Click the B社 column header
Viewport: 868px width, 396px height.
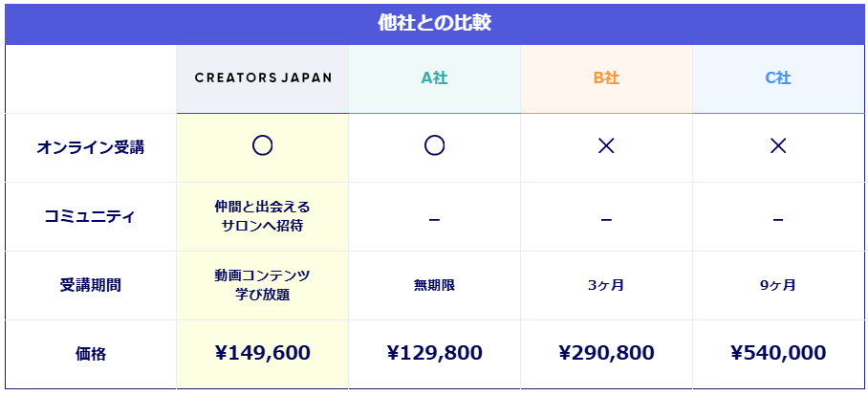pyautogui.click(x=606, y=78)
